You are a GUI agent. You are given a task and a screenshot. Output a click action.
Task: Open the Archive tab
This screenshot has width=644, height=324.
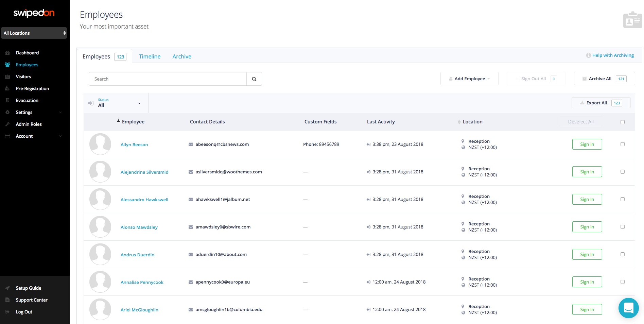click(182, 56)
